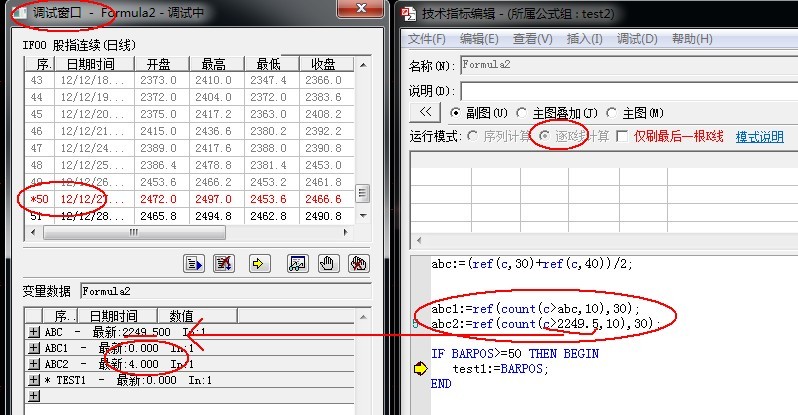Click the << collapse button
The height and width of the screenshot is (415, 798).
(x=425, y=112)
